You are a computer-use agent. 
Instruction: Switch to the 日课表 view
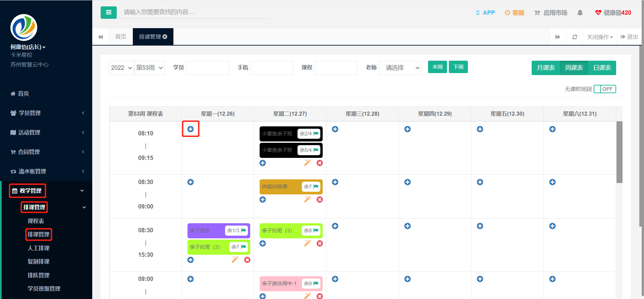(x=602, y=68)
